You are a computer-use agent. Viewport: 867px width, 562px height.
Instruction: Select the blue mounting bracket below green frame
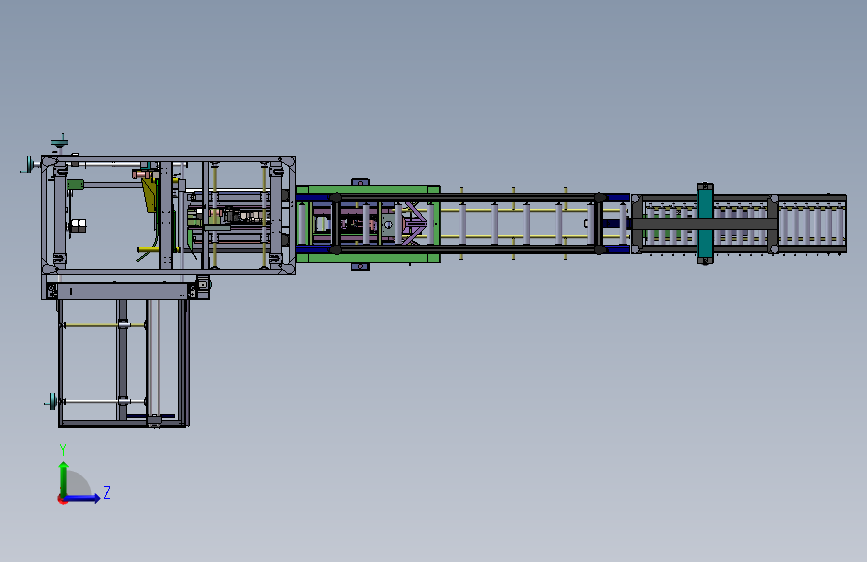pyautogui.click(x=360, y=267)
